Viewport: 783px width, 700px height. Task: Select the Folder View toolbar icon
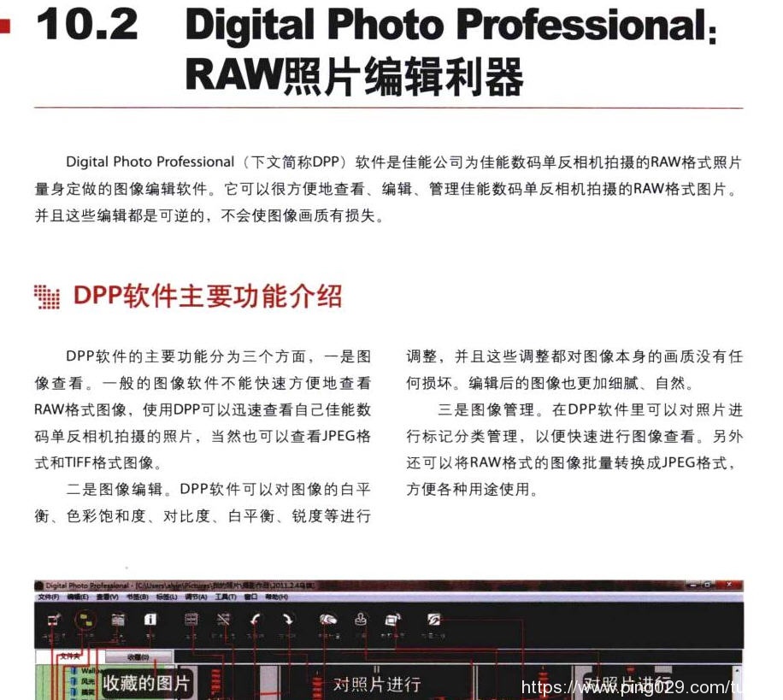click(85, 621)
